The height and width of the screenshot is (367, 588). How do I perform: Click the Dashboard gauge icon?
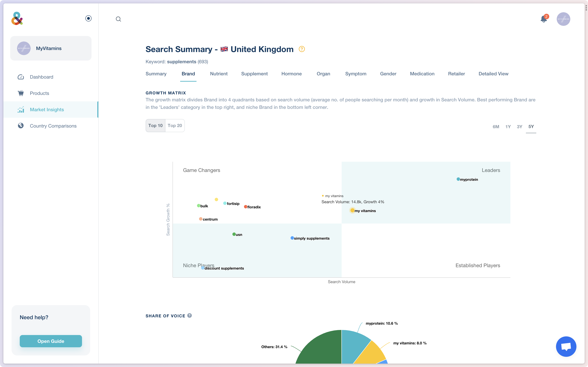pyautogui.click(x=21, y=77)
